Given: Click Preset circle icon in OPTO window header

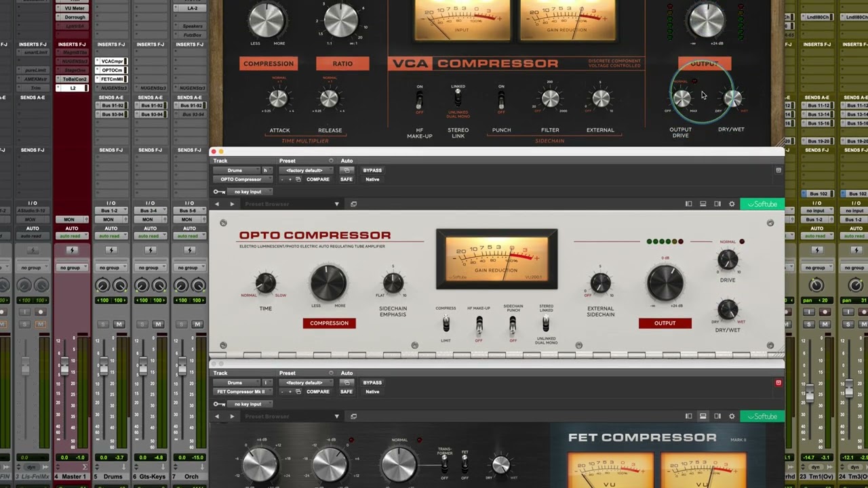Looking at the screenshot, I should (331, 161).
